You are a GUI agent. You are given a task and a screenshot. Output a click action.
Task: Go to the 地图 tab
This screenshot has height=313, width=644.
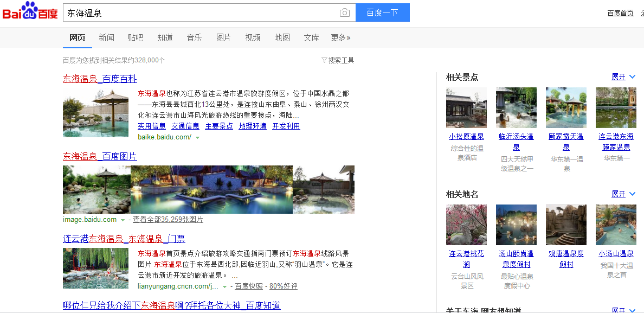[282, 38]
